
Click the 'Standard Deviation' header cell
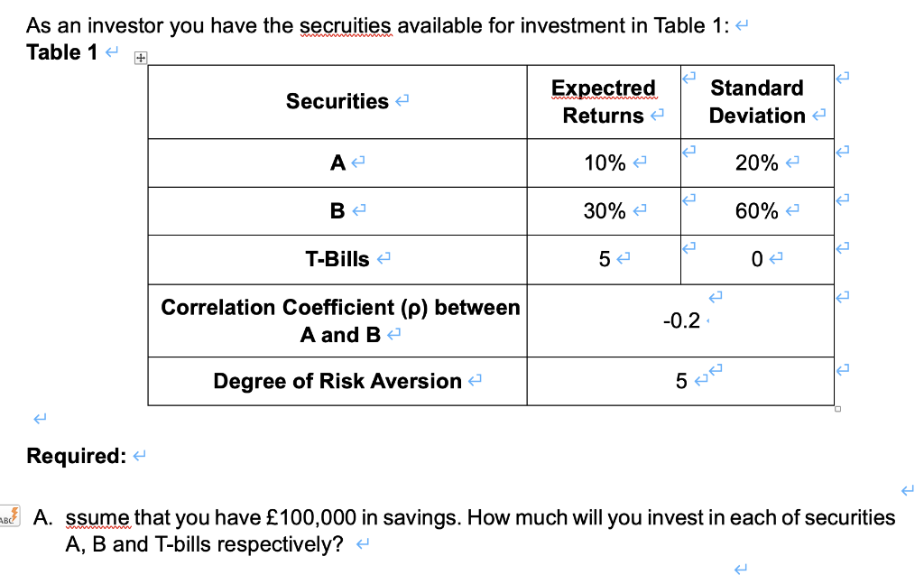pyautogui.click(x=757, y=101)
